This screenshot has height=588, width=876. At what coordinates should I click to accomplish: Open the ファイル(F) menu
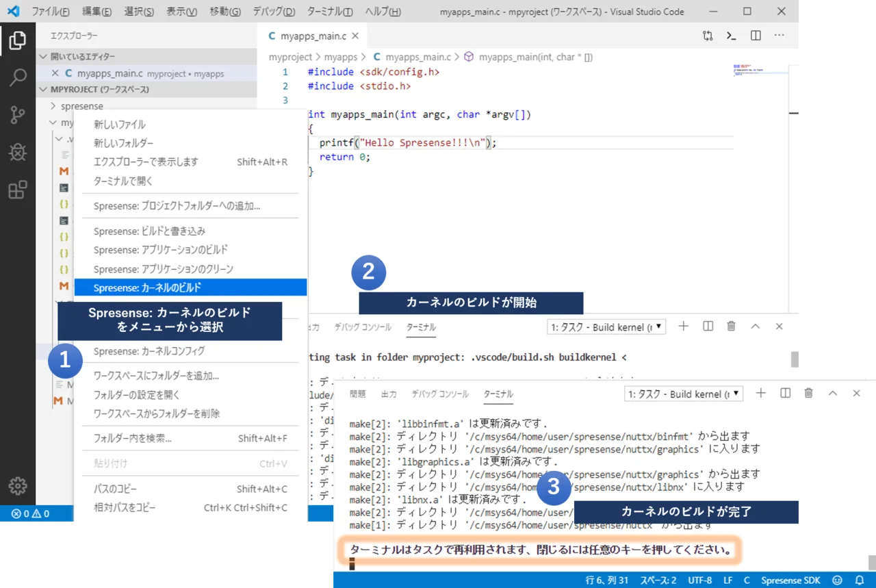(51, 12)
